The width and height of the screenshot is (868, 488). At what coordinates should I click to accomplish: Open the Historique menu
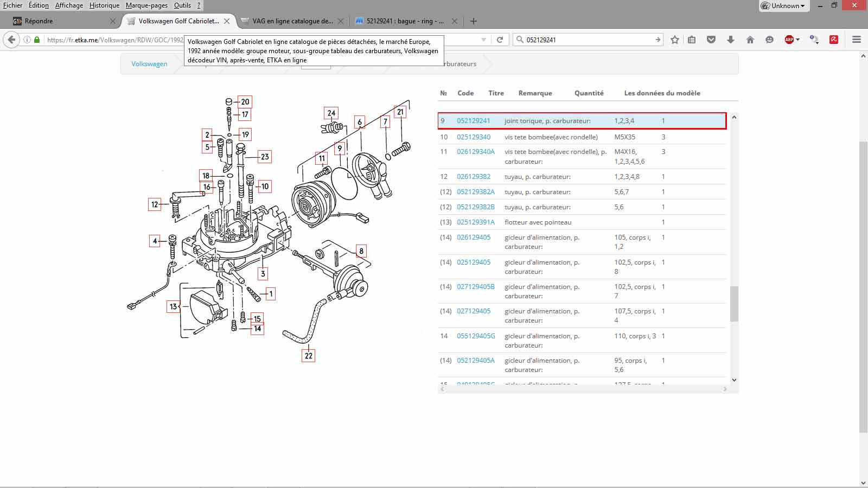[104, 5]
